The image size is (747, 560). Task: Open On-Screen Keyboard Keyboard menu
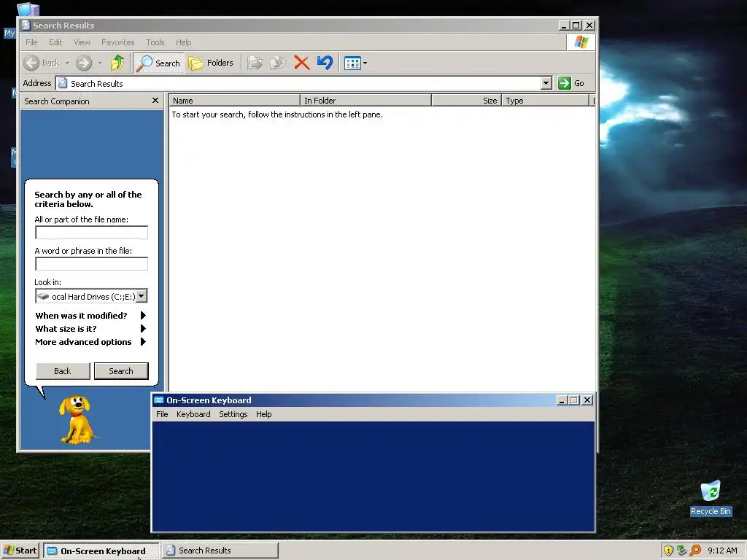tap(193, 414)
